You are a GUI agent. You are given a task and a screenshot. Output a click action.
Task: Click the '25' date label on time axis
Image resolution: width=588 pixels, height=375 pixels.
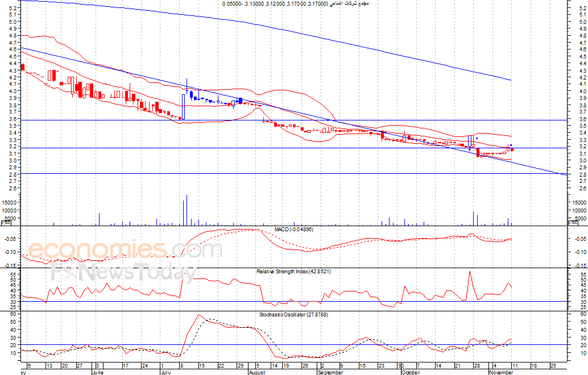(553, 366)
